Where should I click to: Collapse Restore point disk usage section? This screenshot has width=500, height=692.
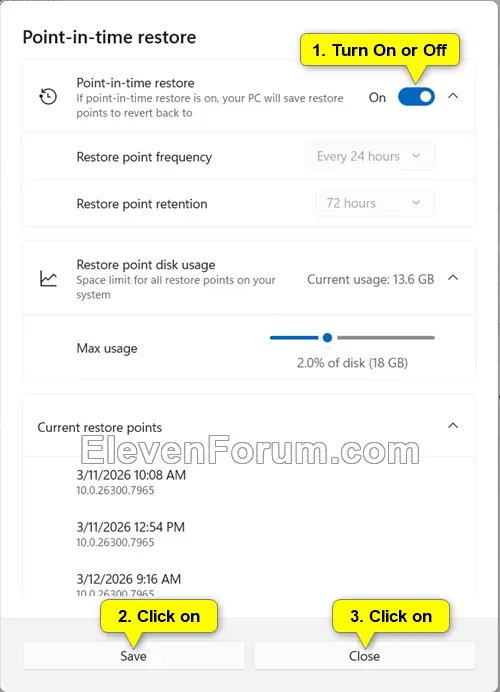pos(453,278)
